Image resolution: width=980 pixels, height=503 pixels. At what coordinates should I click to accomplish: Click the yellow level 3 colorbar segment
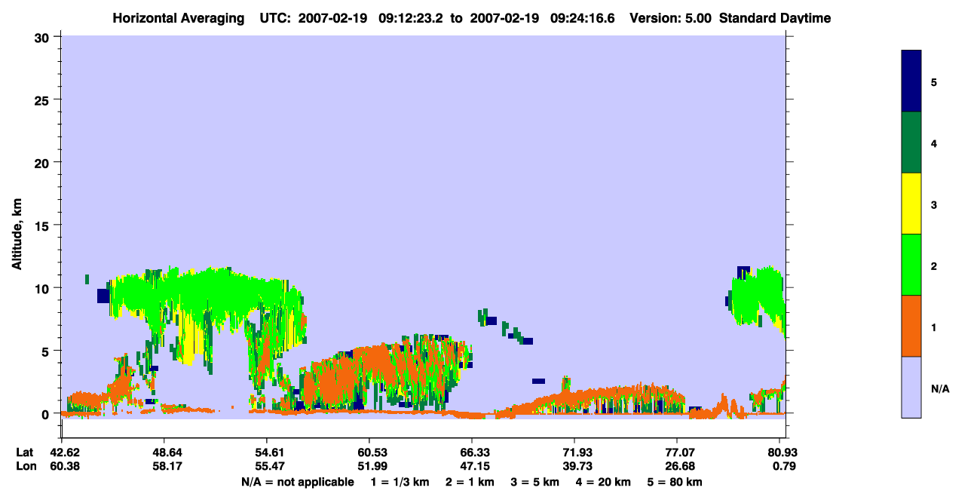[911, 204]
